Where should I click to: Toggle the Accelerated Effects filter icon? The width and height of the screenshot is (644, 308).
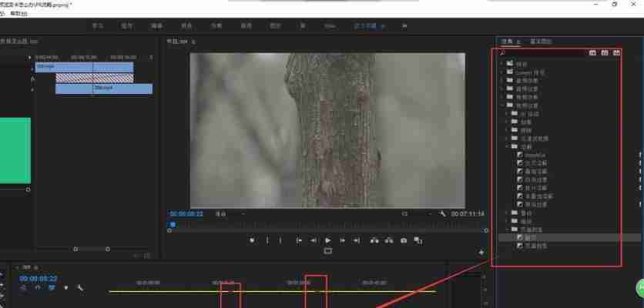(592, 52)
